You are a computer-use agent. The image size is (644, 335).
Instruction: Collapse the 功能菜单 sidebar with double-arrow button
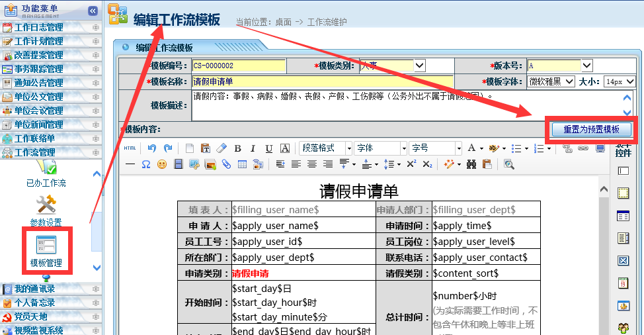point(93,11)
